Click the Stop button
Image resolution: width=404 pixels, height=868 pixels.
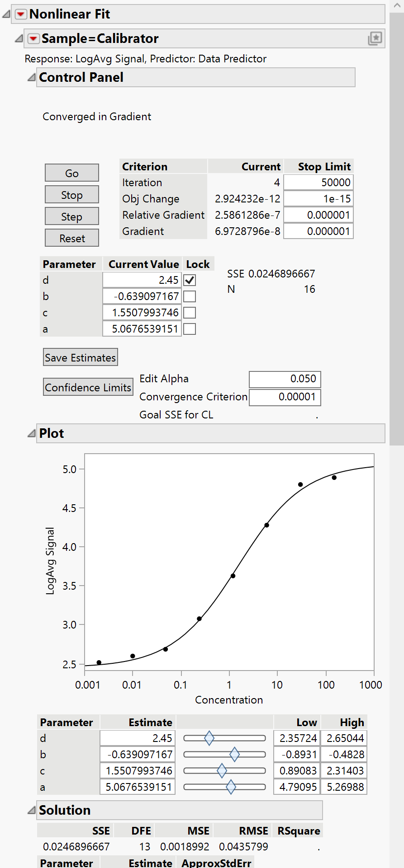click(71, 194)
